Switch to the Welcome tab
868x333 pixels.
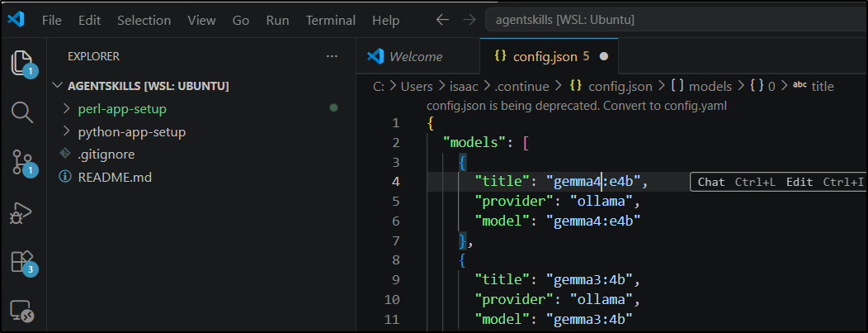pyautogui.click(x=415, y=56)
